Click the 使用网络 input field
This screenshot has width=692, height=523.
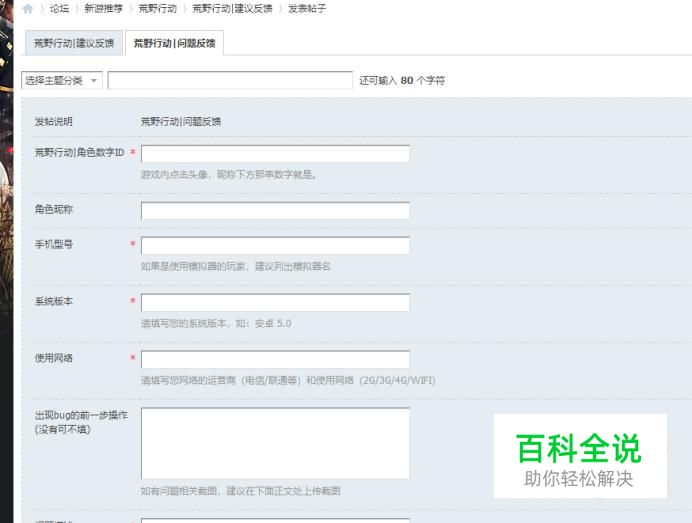point(275,359)
